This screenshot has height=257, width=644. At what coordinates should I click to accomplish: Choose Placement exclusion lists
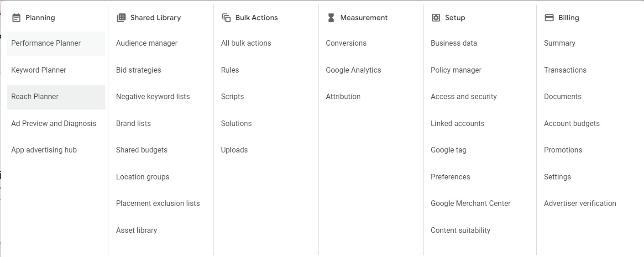pos(158,204)
